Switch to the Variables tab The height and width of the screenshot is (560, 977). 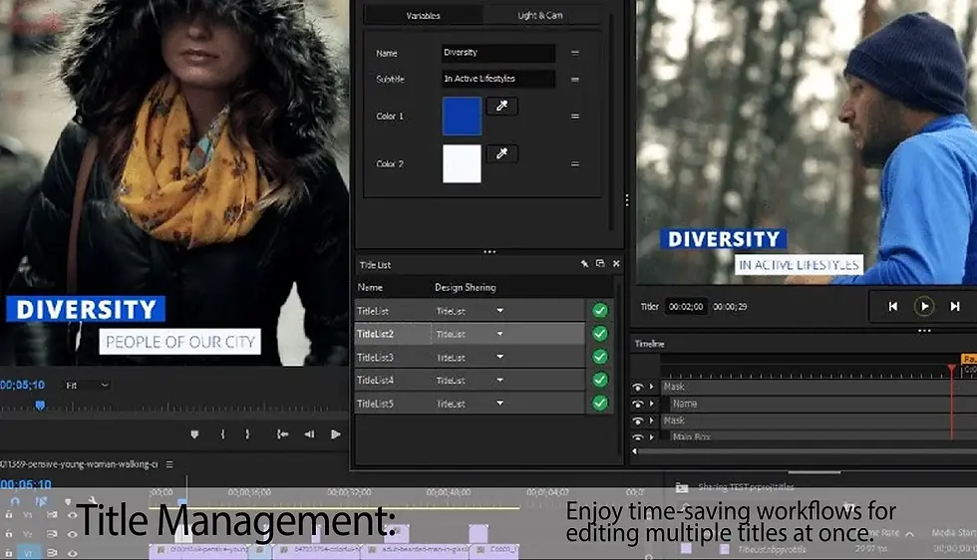click(x=423, y=16)
